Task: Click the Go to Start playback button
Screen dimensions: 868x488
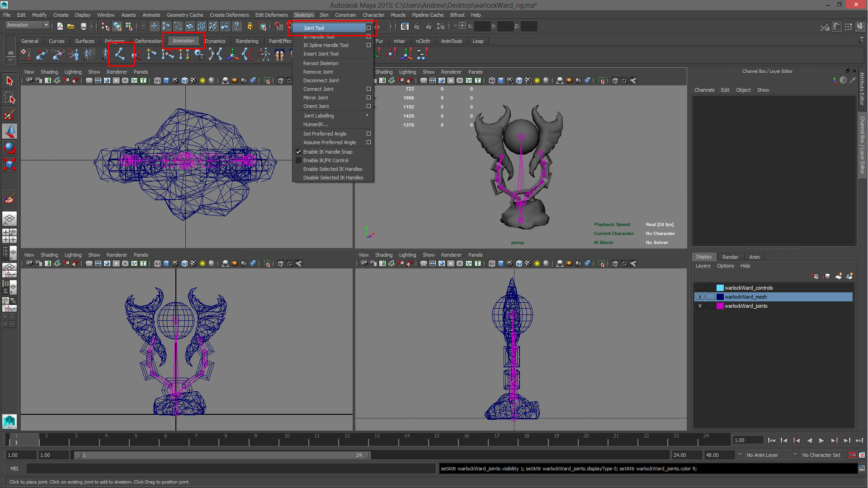Action: click(771, 441)
